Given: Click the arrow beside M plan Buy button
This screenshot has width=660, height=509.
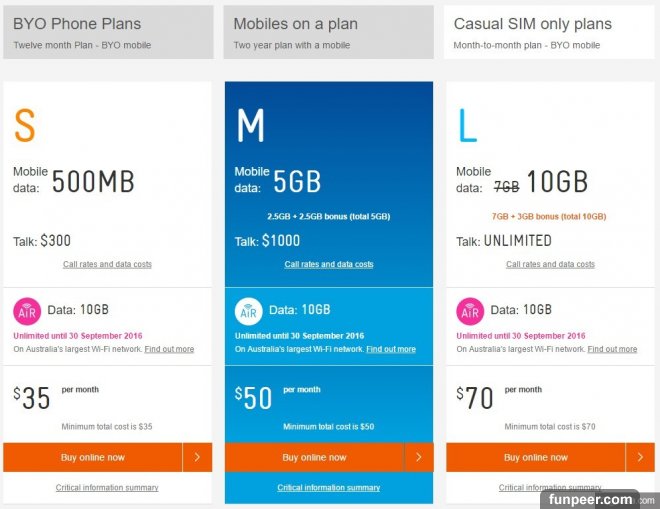Looking at the screenshot, I should pos(418,457).
